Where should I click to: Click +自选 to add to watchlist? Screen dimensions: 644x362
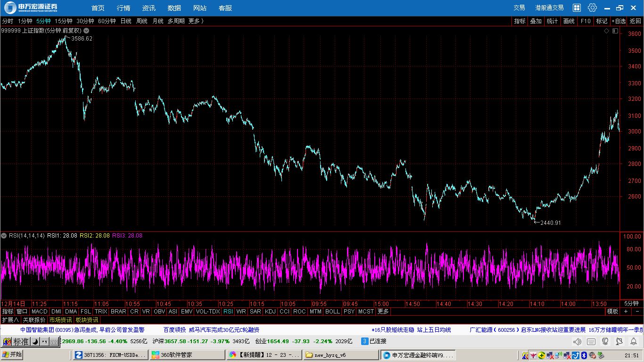point(619,21)
